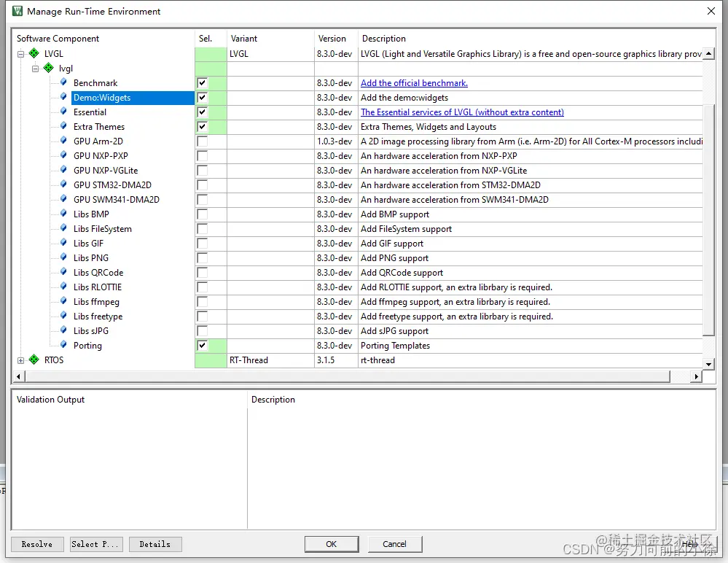The image size is (728, 563).
Task: Uncheck the Demo:Widgets checkbox
Action: coord(202,98)
